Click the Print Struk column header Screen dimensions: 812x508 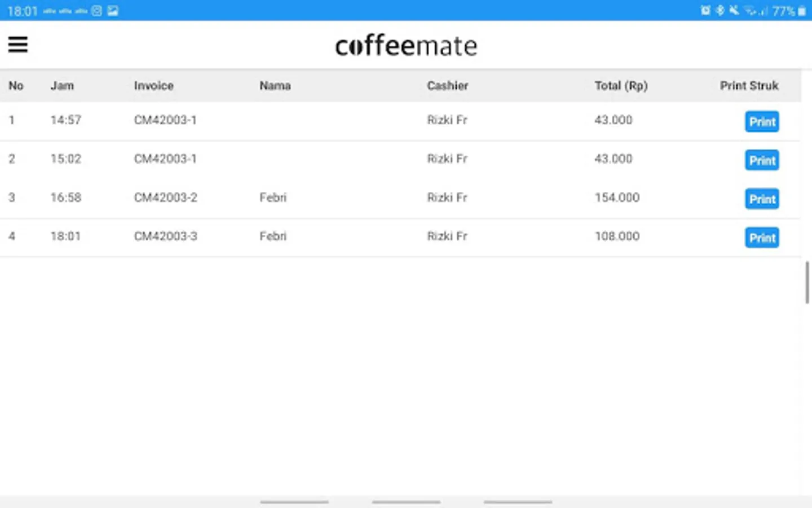749,86
